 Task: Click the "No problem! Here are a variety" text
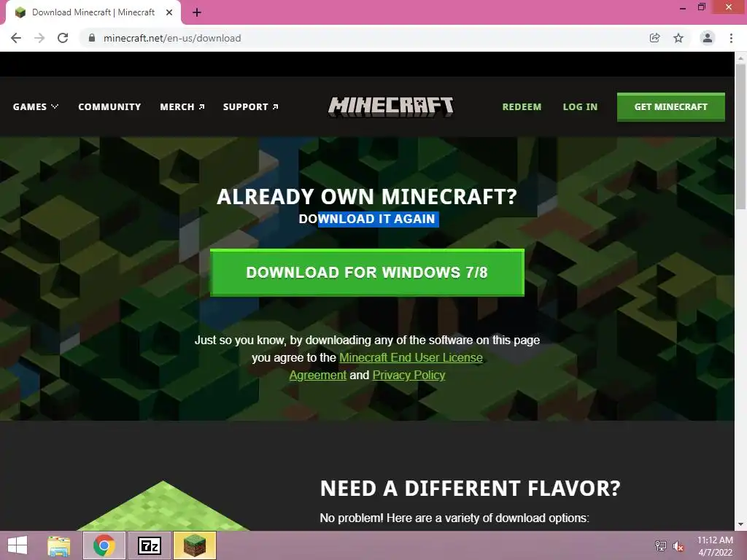click(x=454, y=518)
